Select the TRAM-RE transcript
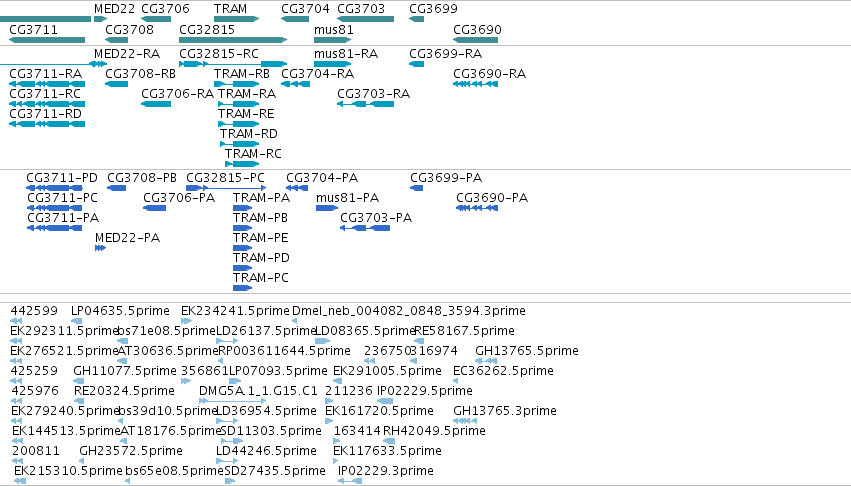 point(238,124)
